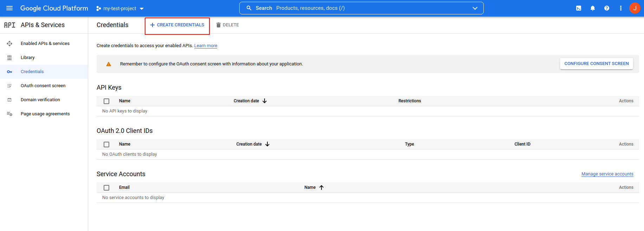Click the Create Credentials button
644x231 pixels.
pos(177,25)
